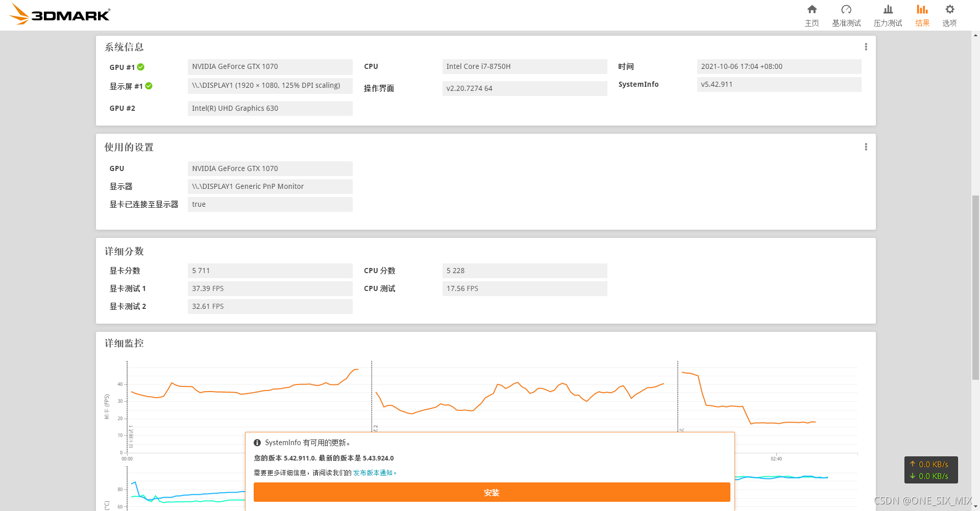
Task: Click the 32.61 FPS graphics test 2 value
Action: (270, 306)
